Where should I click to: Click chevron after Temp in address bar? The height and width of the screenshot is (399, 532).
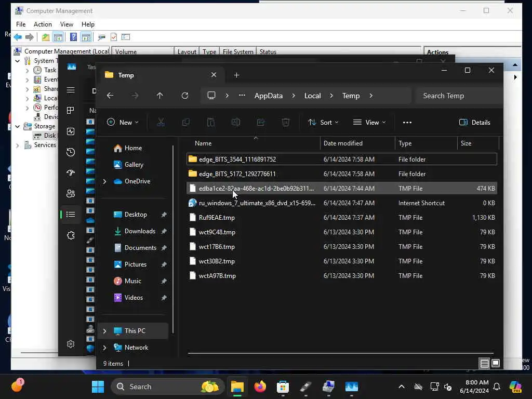pos(371,96)
